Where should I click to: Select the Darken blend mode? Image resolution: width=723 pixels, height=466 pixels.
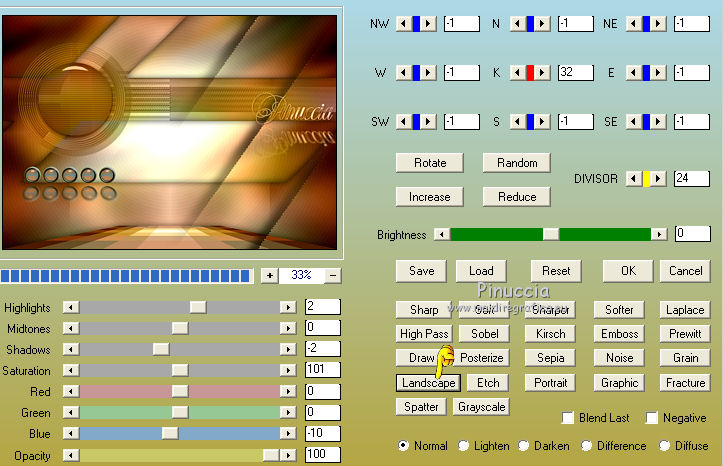coord(523,446)
